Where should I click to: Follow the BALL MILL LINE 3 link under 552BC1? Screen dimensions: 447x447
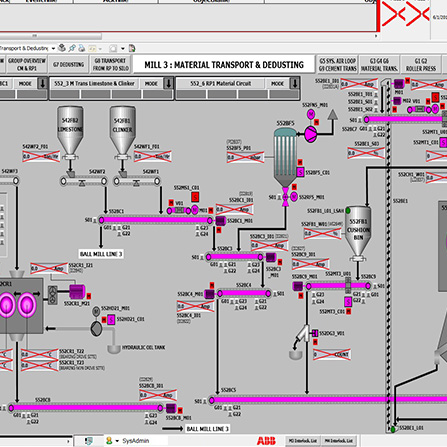click(x=101, y=254)
